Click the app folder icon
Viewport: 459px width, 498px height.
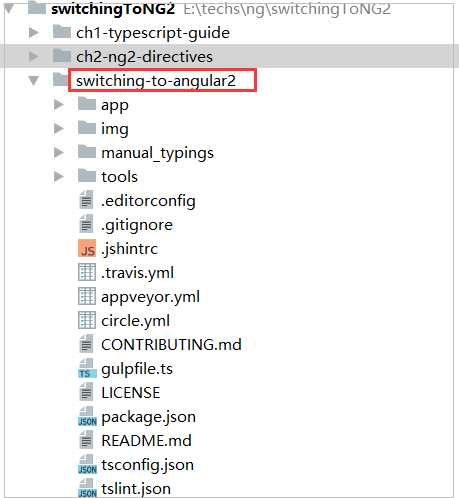[x=87, y=104]
